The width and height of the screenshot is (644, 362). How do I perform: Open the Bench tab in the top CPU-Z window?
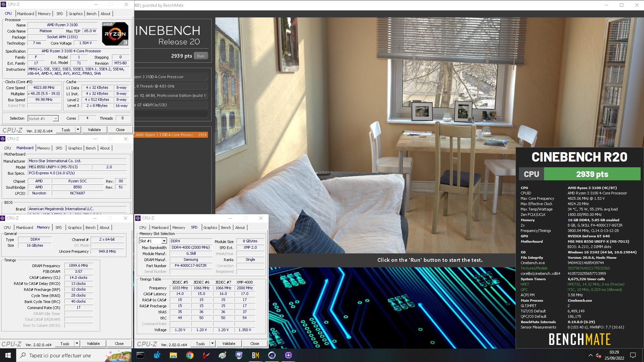[91, 14]
